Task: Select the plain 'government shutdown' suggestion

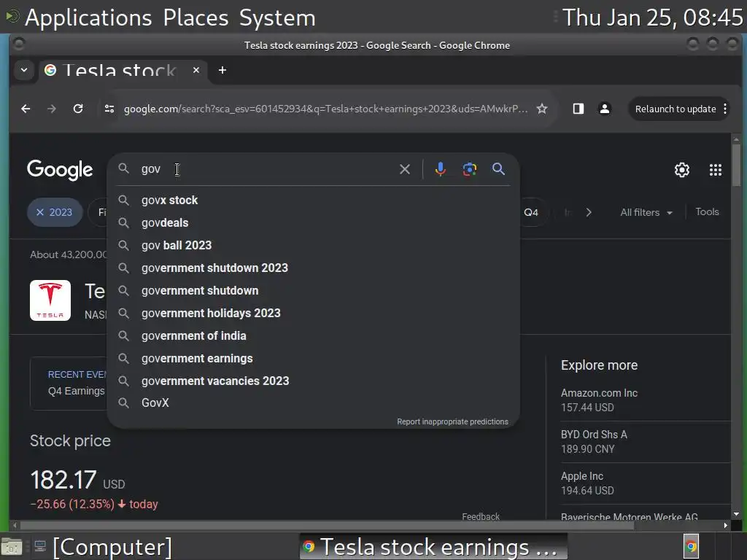Action: point(314,291)
